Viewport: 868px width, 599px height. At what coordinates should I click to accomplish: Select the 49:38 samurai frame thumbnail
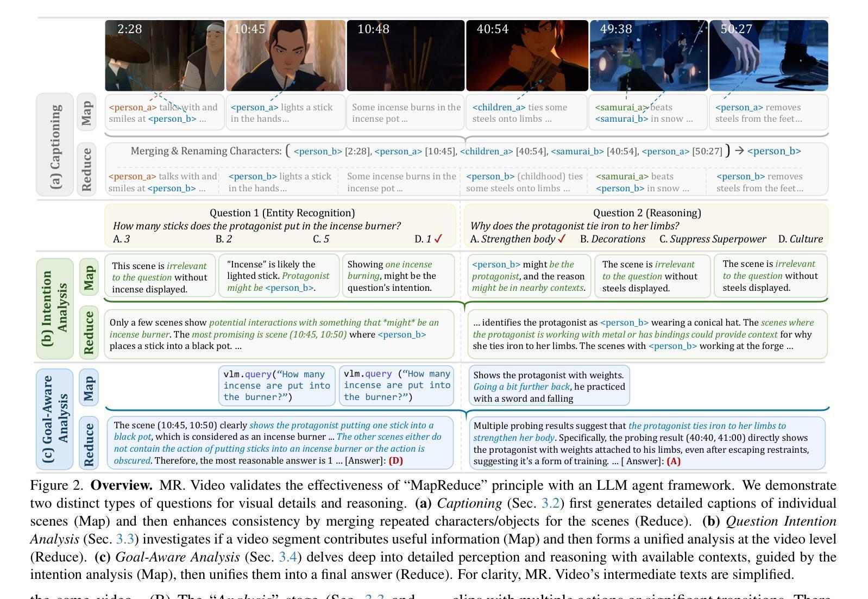click(649, 55)
